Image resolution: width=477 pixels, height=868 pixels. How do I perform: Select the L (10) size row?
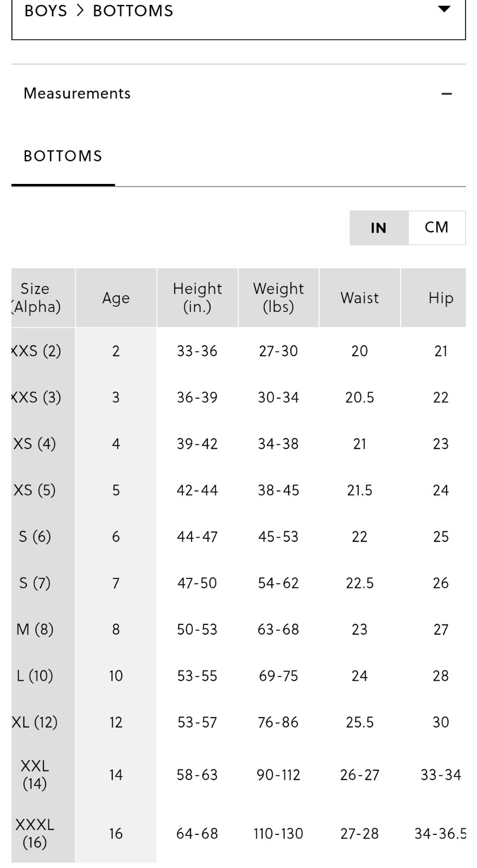(x=239, y=676)
